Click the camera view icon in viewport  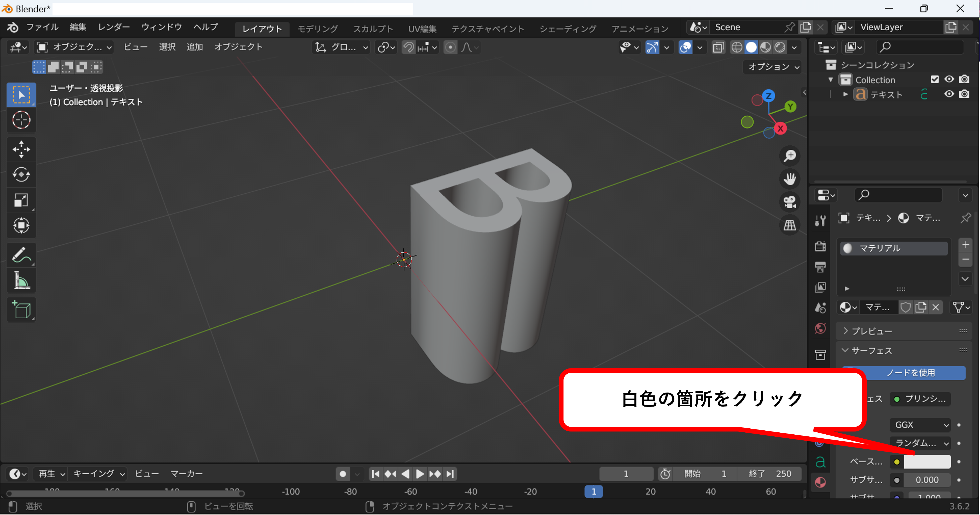click(790, 202)
